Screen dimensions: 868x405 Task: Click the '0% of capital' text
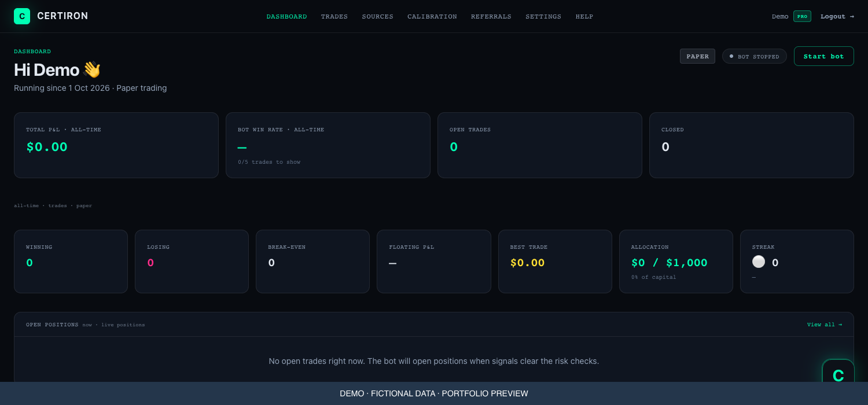[653, 277]
